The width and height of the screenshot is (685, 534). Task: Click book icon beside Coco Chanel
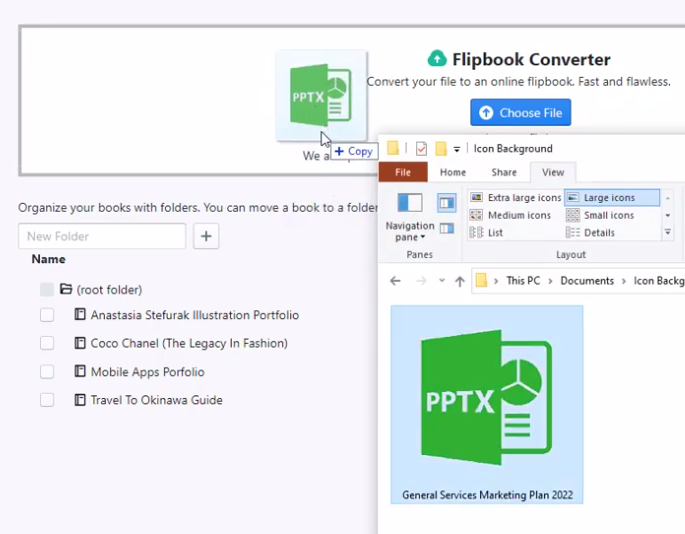pyautogui.click(x=80, y=343)
